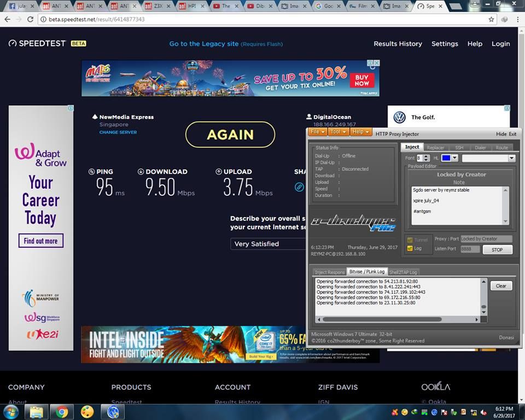The image size is (525, 420).
Task: Click the Donasi link in Injector
Action: (506, 337)
